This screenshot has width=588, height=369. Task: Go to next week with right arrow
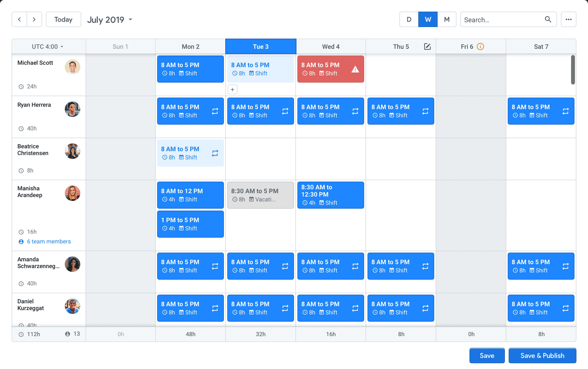click(34, 20)
